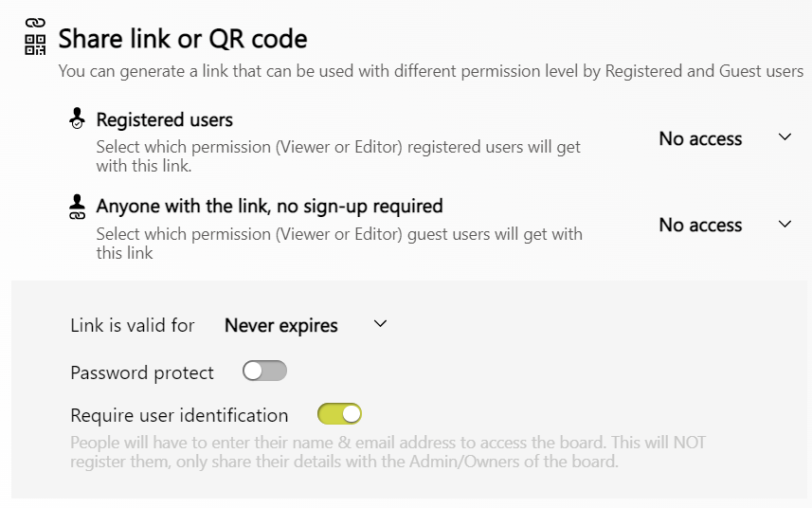
Task: Expand the Anyone with the link permission chevron
Action: coord(785,225)
